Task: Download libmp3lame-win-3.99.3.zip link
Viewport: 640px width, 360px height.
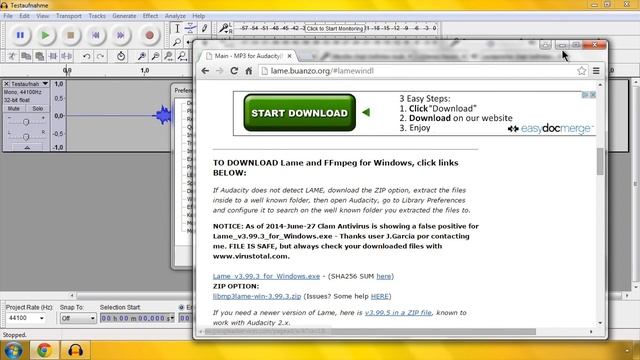Action: pyautogui.click(x=257, y=296)
